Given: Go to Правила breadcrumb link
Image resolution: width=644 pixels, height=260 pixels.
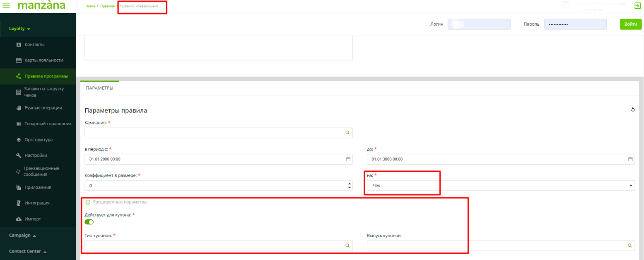Looking at the screenshot, I should [107, 6].
